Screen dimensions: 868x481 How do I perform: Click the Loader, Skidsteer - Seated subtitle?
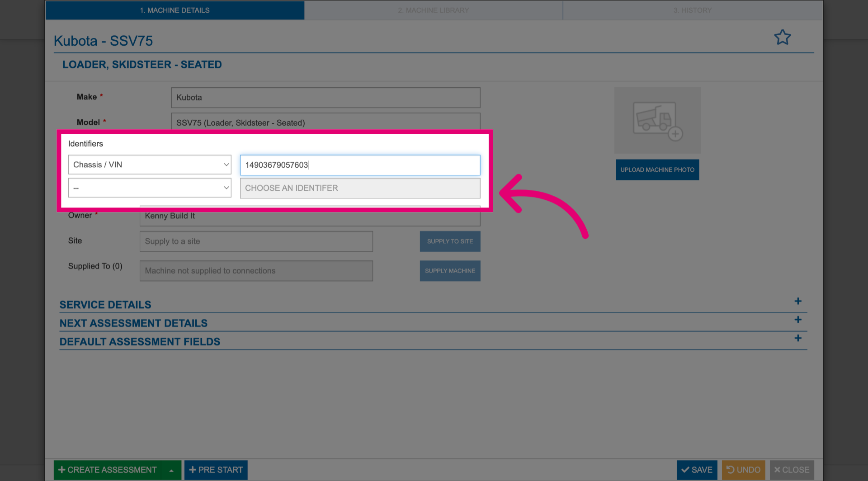click(142, 65)
